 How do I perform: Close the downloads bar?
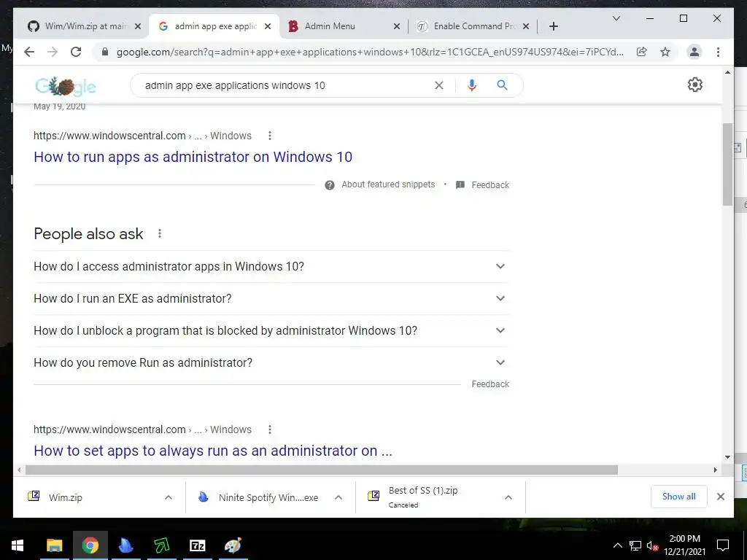720,497
